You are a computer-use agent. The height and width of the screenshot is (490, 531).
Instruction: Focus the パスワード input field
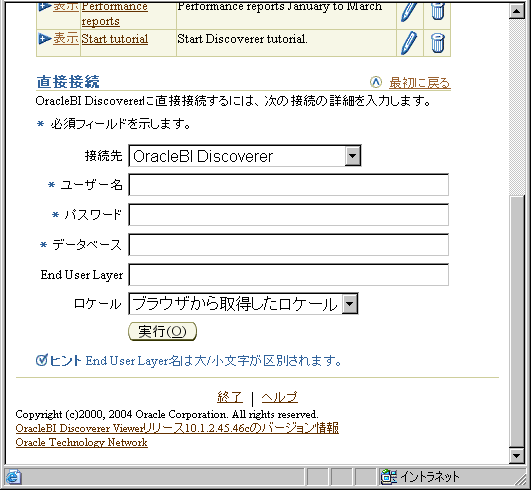pos(289,215)
